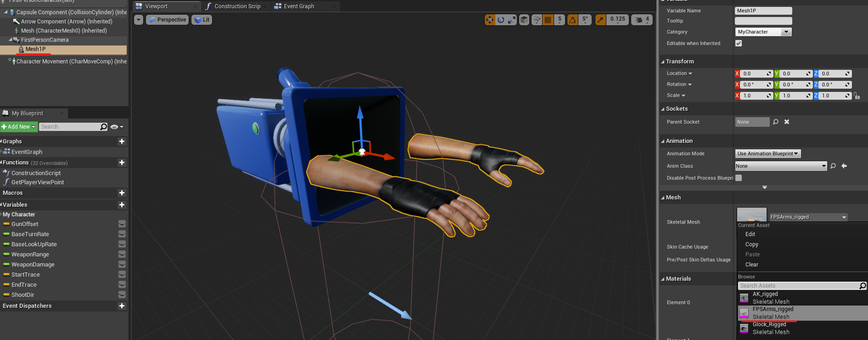Select Character Movement component
The width and height of the screenshot is (868, 340).
pos(71,62)
